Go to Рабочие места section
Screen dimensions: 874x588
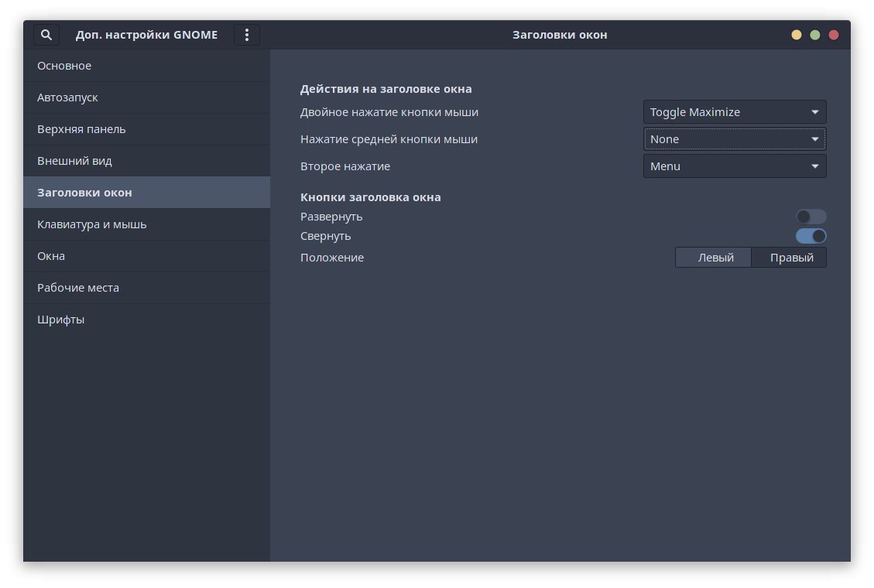point(146,288)
